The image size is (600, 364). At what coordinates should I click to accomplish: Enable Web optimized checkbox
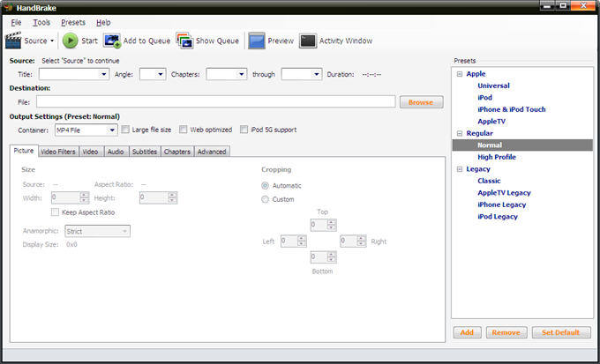tap(184, 130)
